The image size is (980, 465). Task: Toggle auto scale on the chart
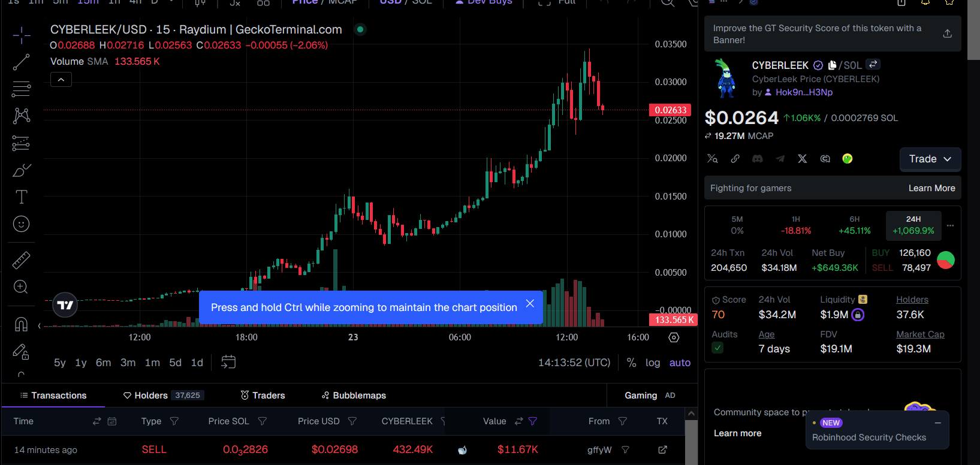pyautogui.click(x=680, y=363)
